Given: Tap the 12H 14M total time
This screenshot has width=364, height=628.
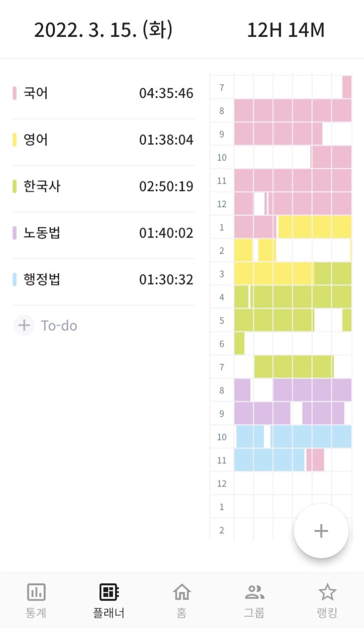Looking at the screenshot, I should pyautogui.click(x=286, y=30).
